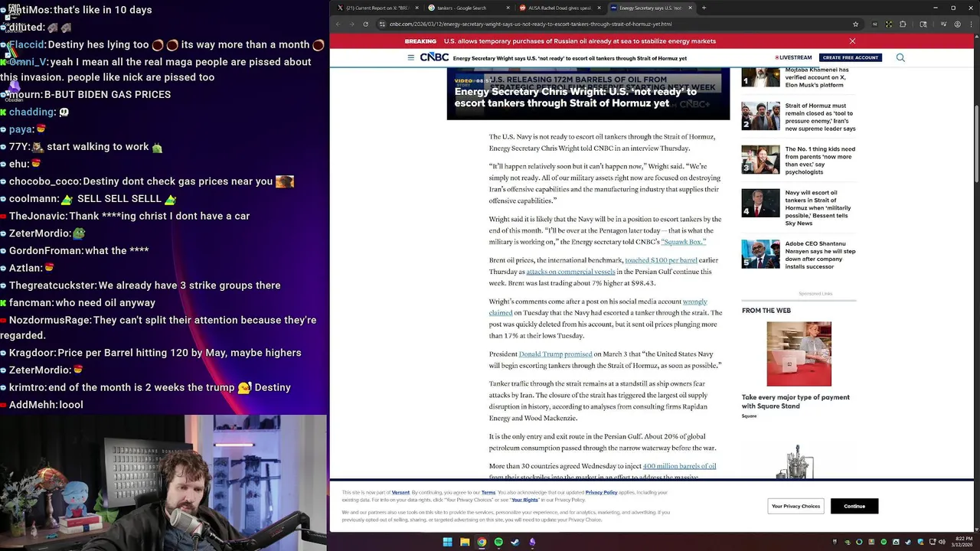Open the Obsidian taskbar icon

click(532, 542)
